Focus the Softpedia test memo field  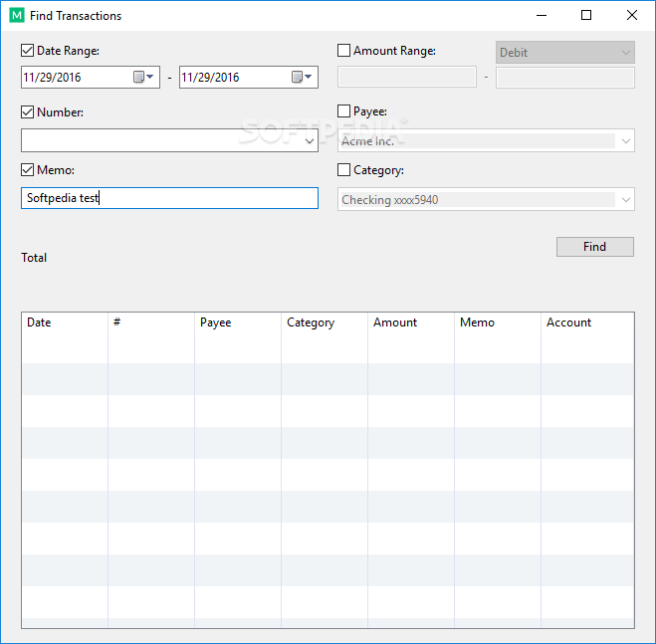[169, 198]
